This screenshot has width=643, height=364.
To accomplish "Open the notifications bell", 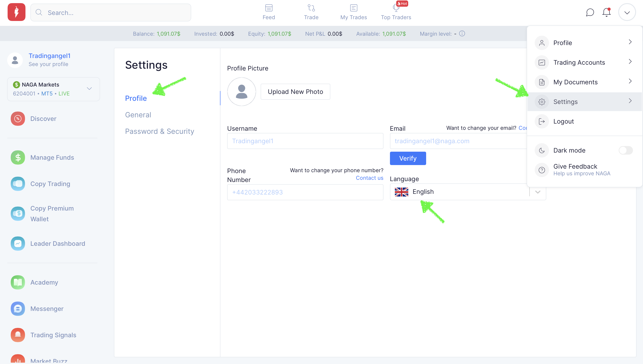I will point(606,12).
